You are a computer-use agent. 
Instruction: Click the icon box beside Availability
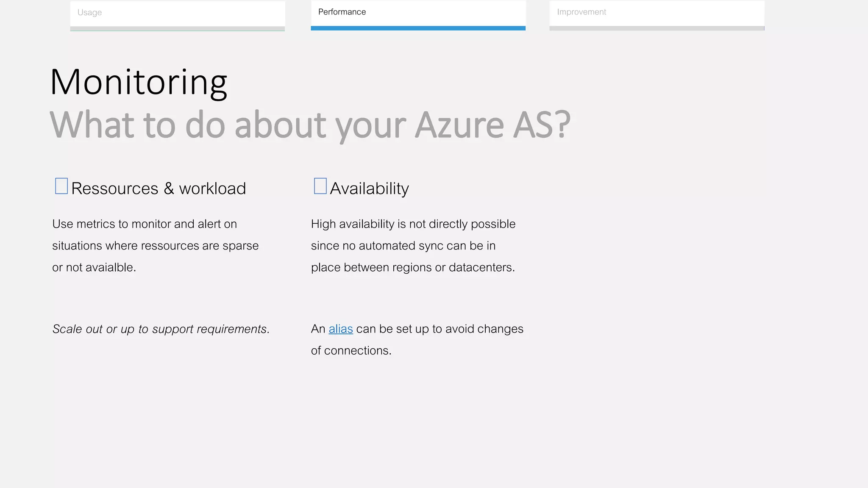[x=320, y=186]
